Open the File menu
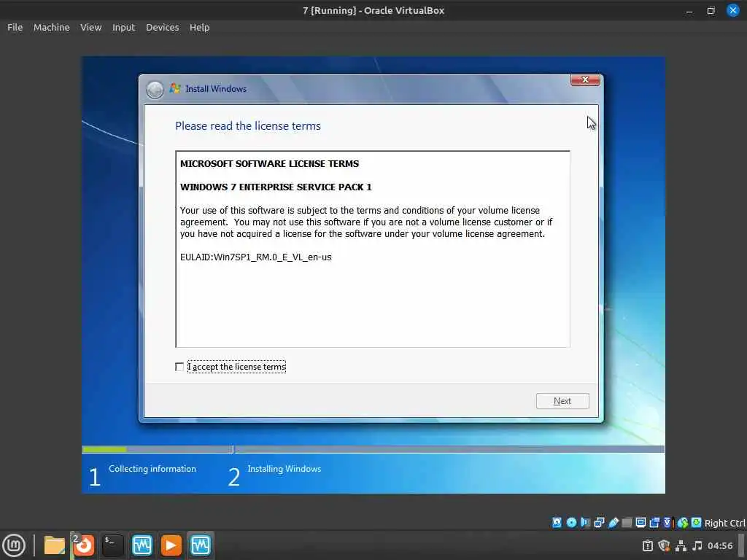 click(x=15, y=28)
